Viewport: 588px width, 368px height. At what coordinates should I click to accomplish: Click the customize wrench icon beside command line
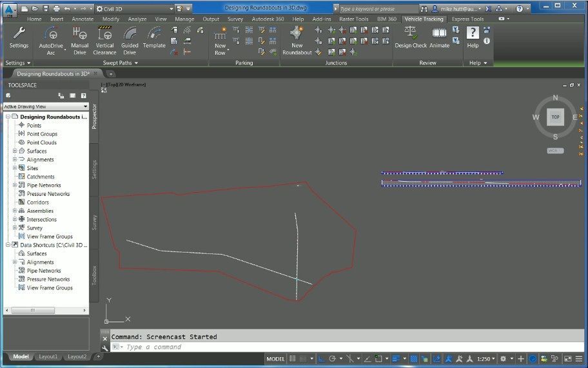click(105, 348)
